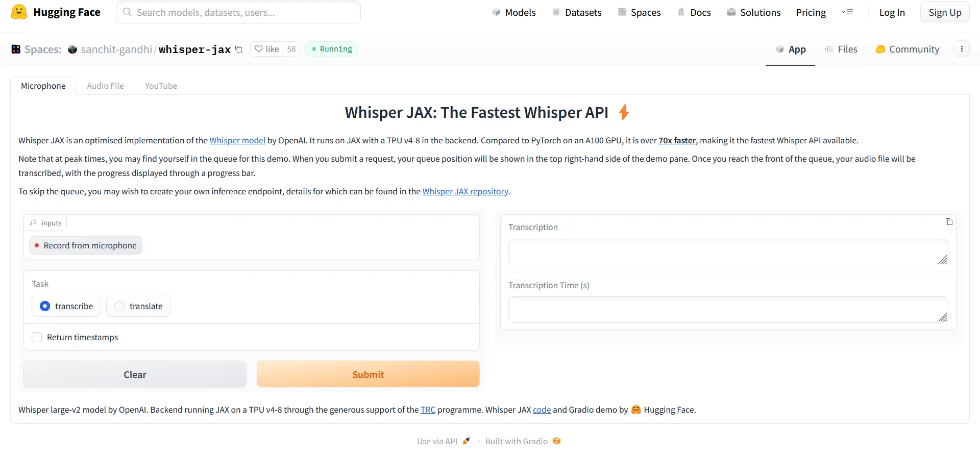Copy the Transcription output icon
This screenshot has height=456, width=980.
coord(949,222)
